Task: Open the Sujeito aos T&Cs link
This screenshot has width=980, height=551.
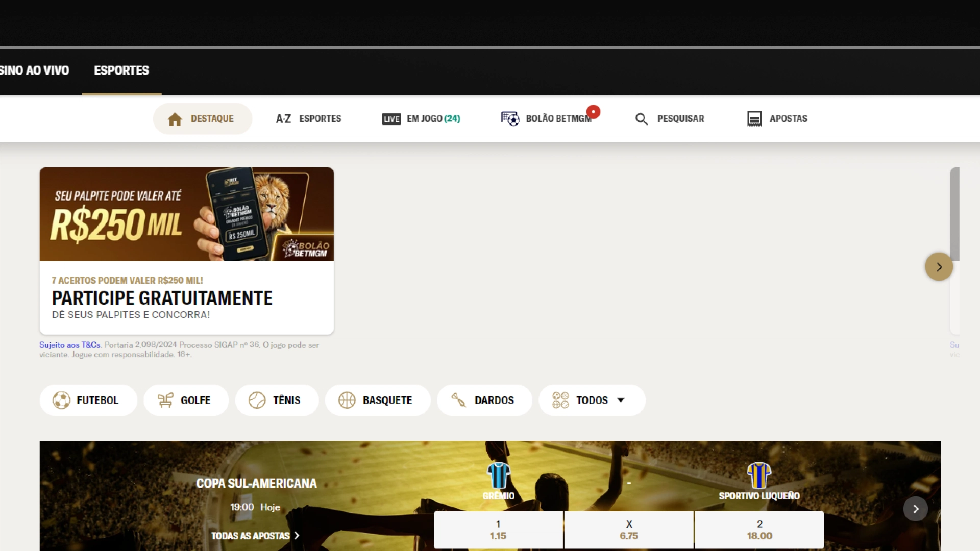Action: tap(70, 345)
